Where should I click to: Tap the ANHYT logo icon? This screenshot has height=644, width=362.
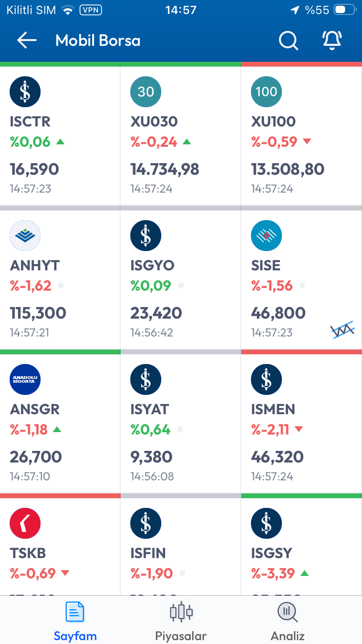(25, 236)
